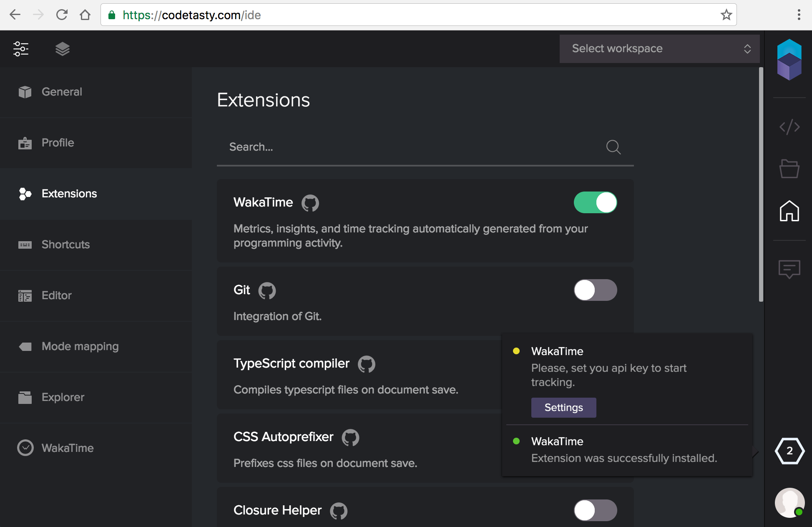Open the layers stack icon in top bar

(62, 49)
